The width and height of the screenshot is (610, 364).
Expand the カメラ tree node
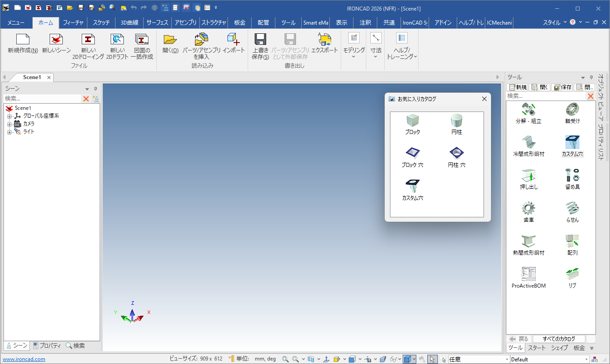9,124
